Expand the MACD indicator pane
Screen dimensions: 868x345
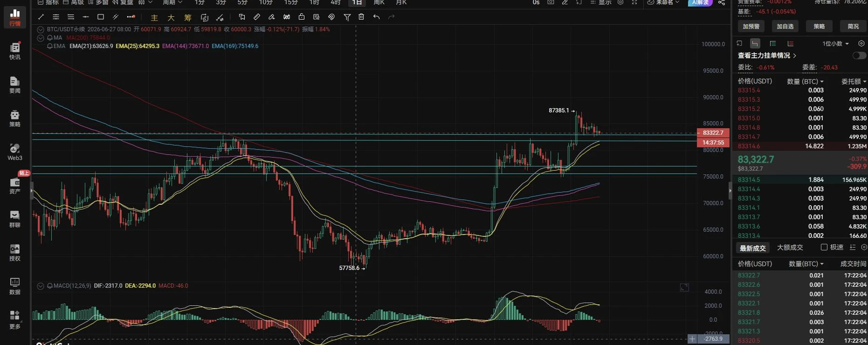684,287
